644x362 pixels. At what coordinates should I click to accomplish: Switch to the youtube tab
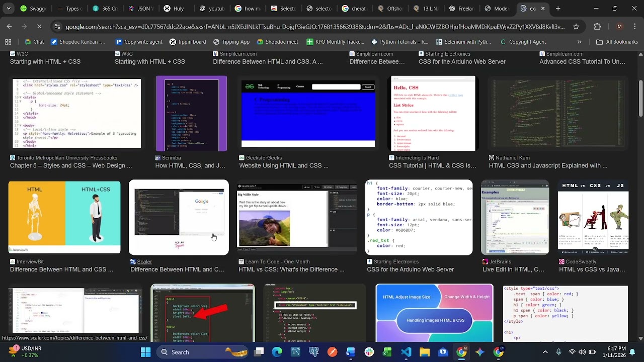pos(213,9)
